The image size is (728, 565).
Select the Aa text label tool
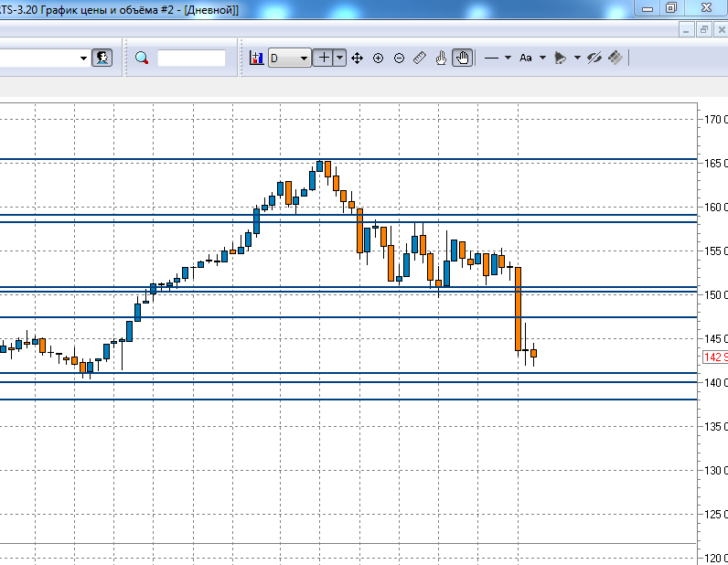(x=526, y=58)
